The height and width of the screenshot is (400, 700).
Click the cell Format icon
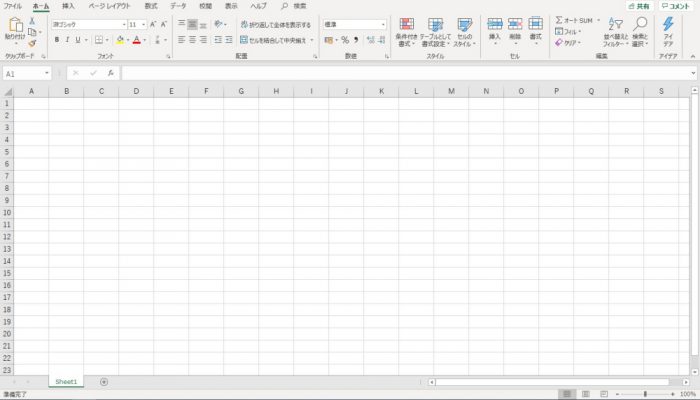(535, 24)
